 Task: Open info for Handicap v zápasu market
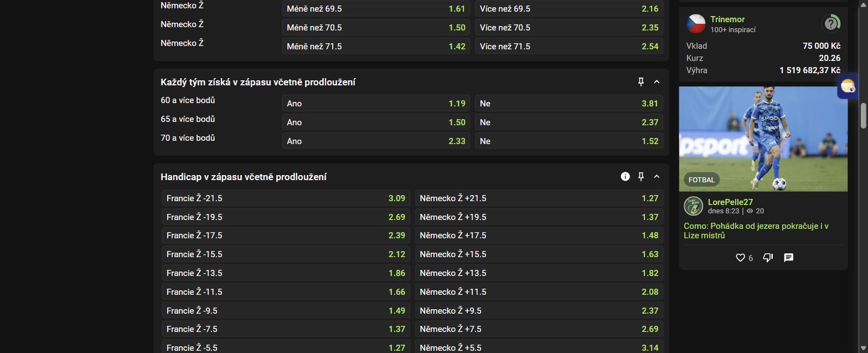click(x=626, y=177)
